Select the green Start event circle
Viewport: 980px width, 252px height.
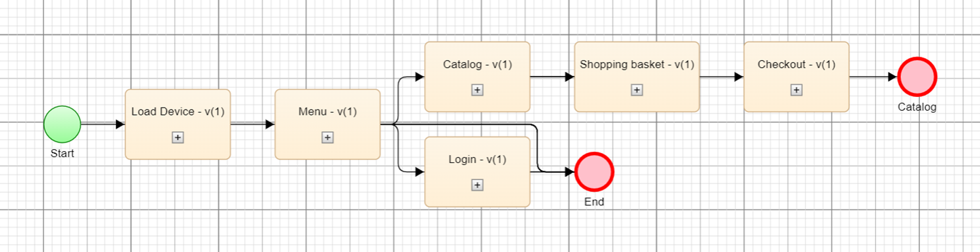[62, 124]
